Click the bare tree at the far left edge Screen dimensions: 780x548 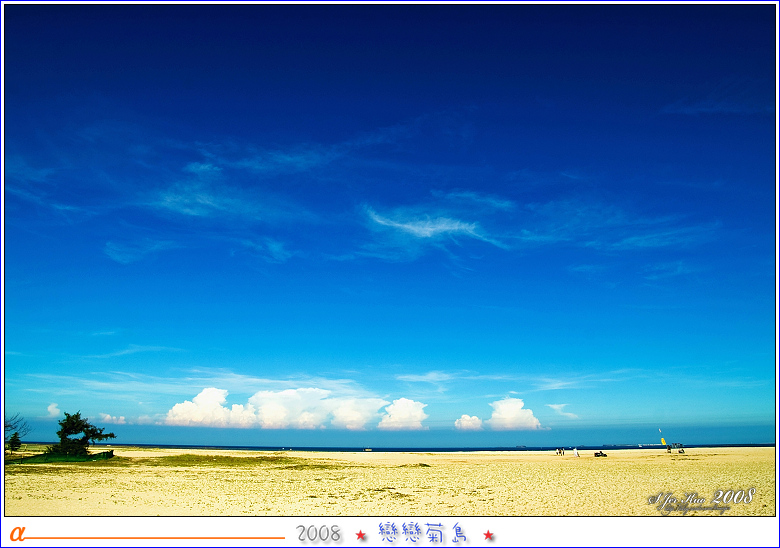(14, 432)
